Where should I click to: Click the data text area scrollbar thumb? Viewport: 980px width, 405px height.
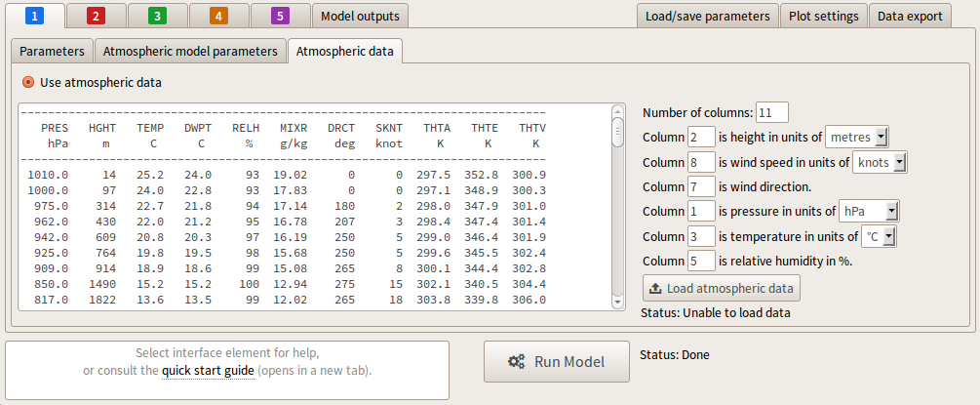pos(617,132)
